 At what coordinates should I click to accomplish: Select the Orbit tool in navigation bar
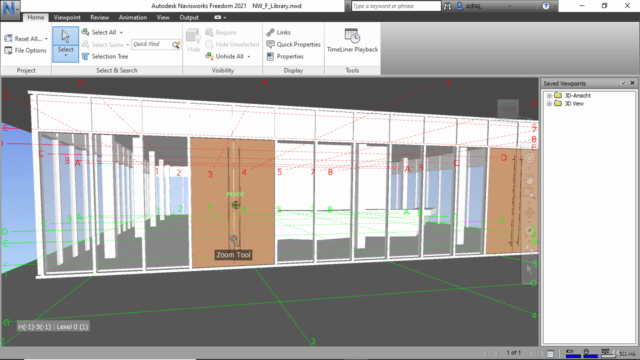pos(529,212)
